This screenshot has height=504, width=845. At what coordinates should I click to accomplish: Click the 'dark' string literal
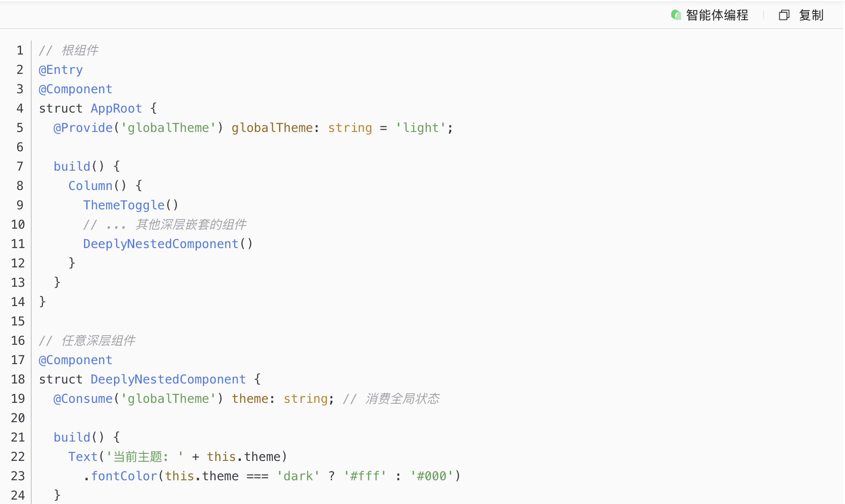[298, 476]
